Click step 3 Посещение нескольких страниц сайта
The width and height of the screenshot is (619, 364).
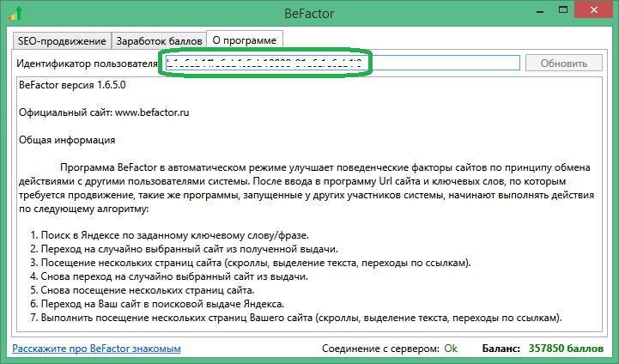[251, 263]
